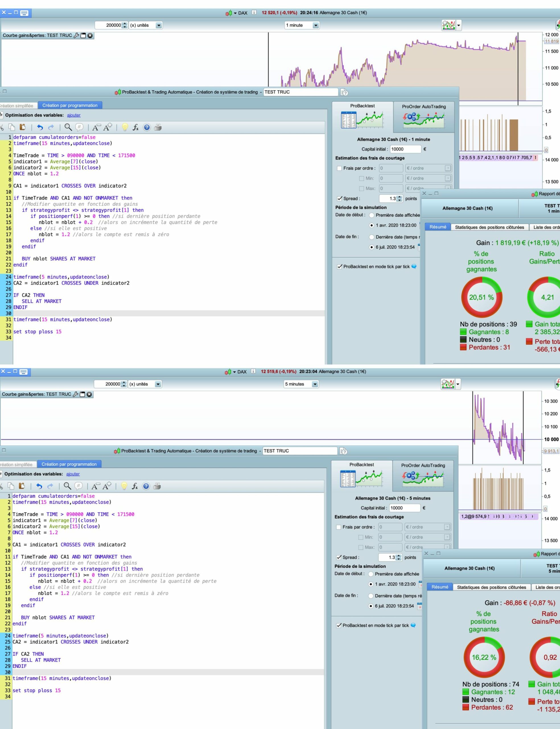Open the 5 minutes timeframe dropdown
Screen dimensions: 560x729
(x=315, y=384)
